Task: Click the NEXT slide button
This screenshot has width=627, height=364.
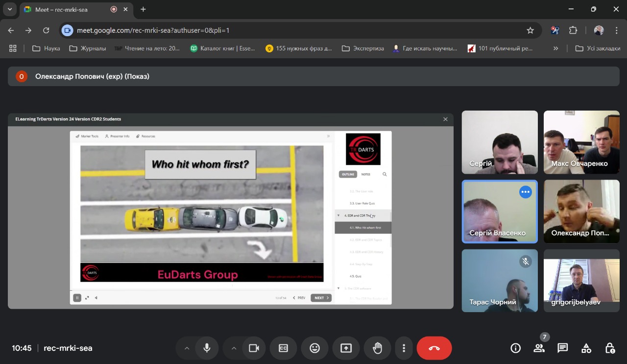Action: 321,297
